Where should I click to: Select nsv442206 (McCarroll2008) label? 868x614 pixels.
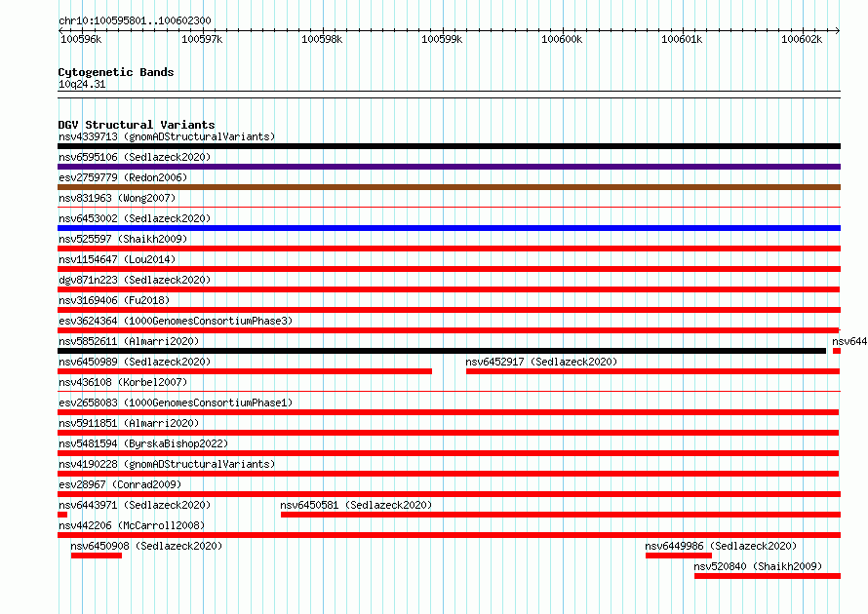[x=132, y=525]
